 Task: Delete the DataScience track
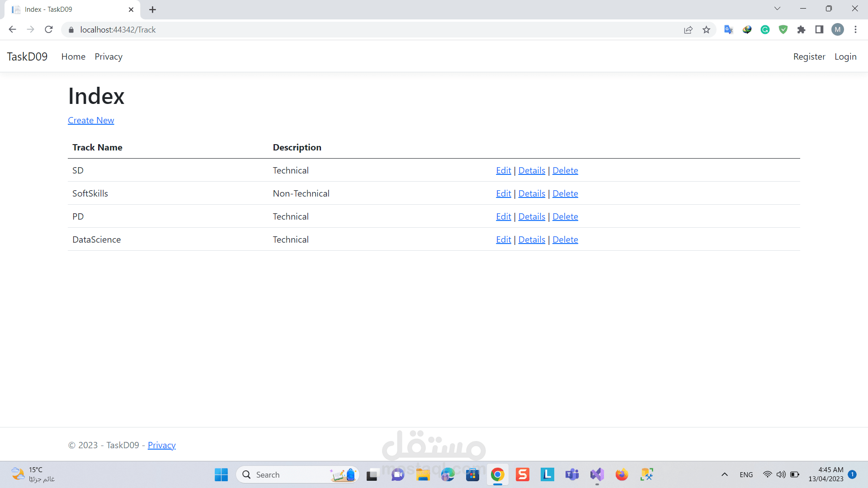click(x=565, y=239)
